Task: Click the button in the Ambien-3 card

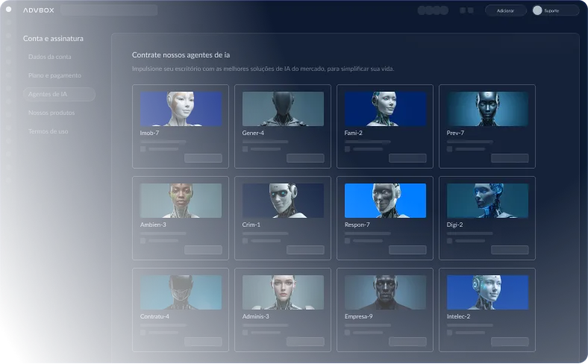Action: click(x=203, y=250)
